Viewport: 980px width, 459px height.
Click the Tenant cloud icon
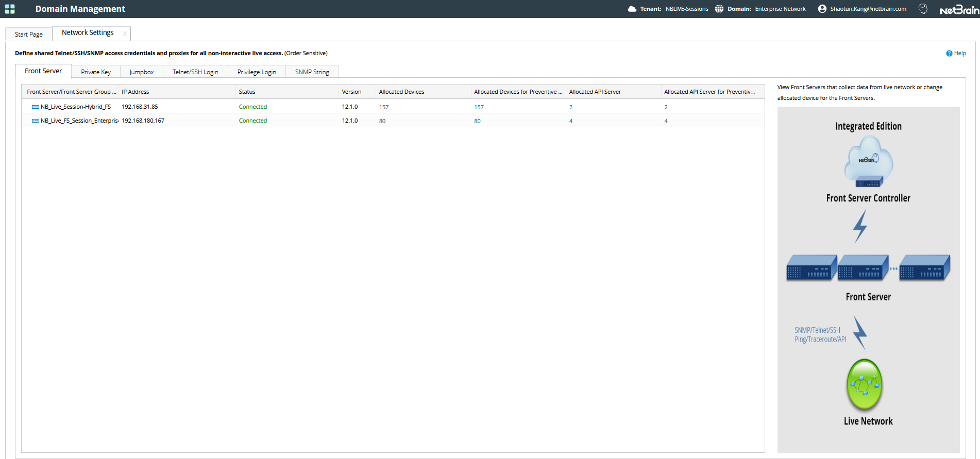tap(632, 9)
